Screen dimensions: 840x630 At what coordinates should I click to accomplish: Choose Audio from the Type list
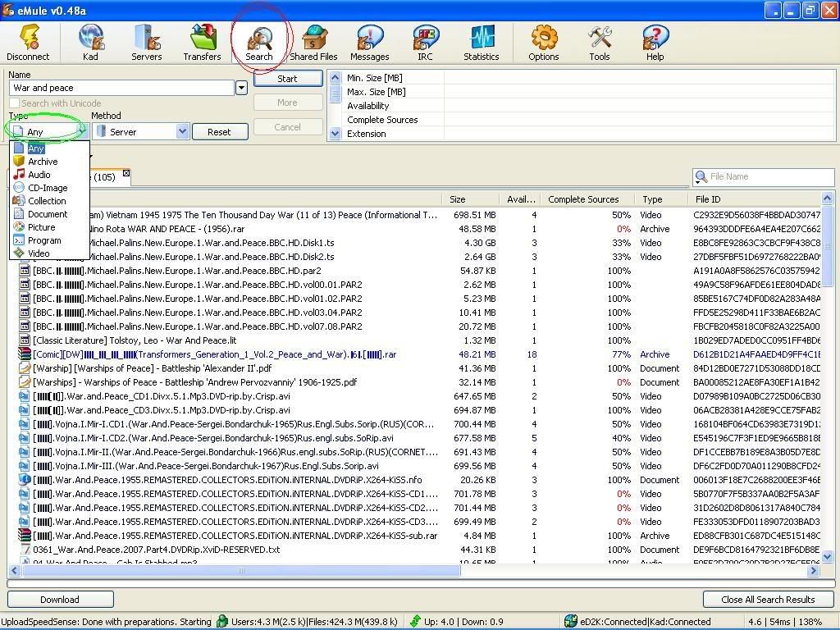39,175
